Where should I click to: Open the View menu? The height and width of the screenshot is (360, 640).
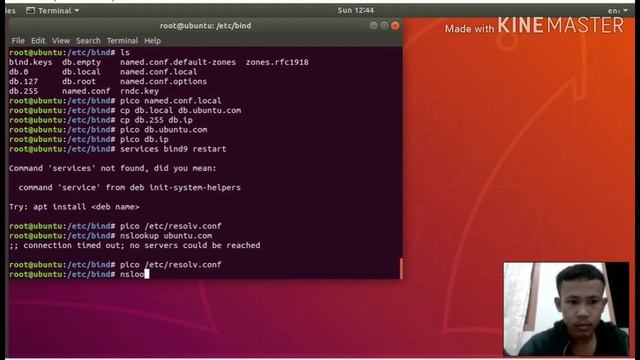(61, 41)
